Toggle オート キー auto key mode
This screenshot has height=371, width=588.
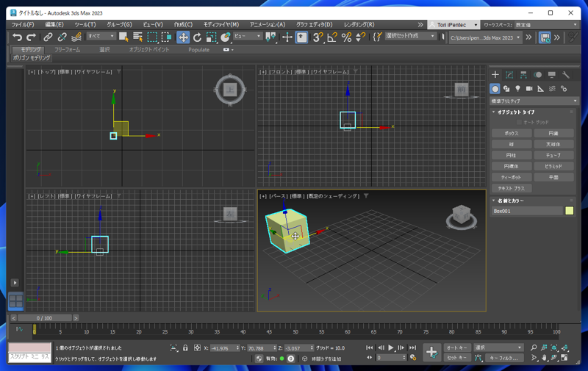[457, 347]
